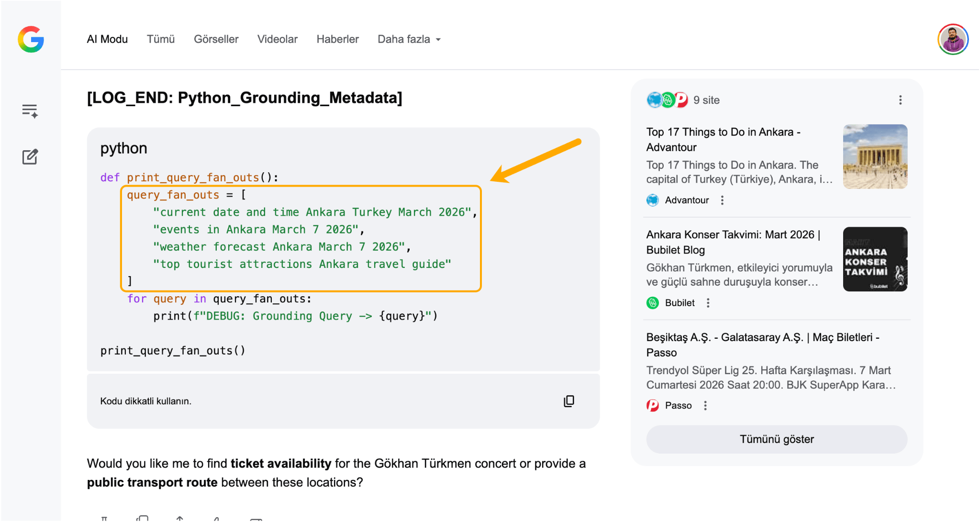Click the Gökhan Türkmen Bubilet description snippet
The image size is (980, 522).
coord(739,275)
